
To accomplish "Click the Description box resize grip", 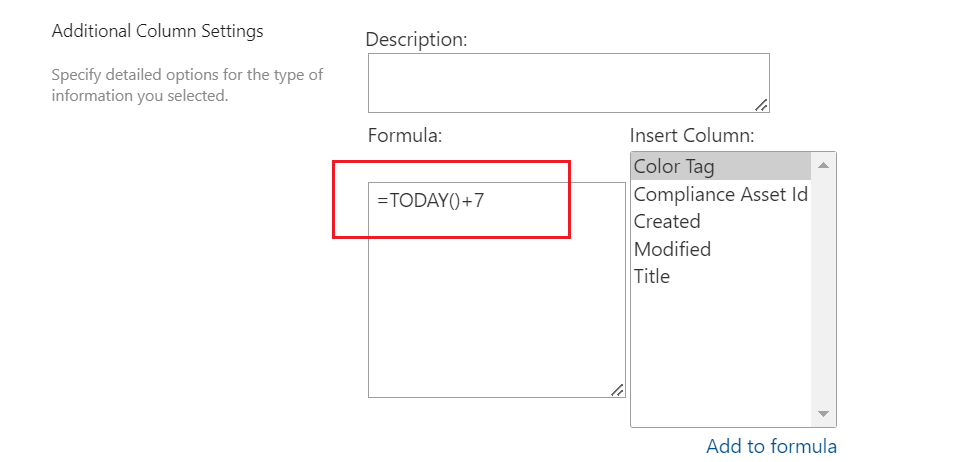I will (x=761, y=104).
